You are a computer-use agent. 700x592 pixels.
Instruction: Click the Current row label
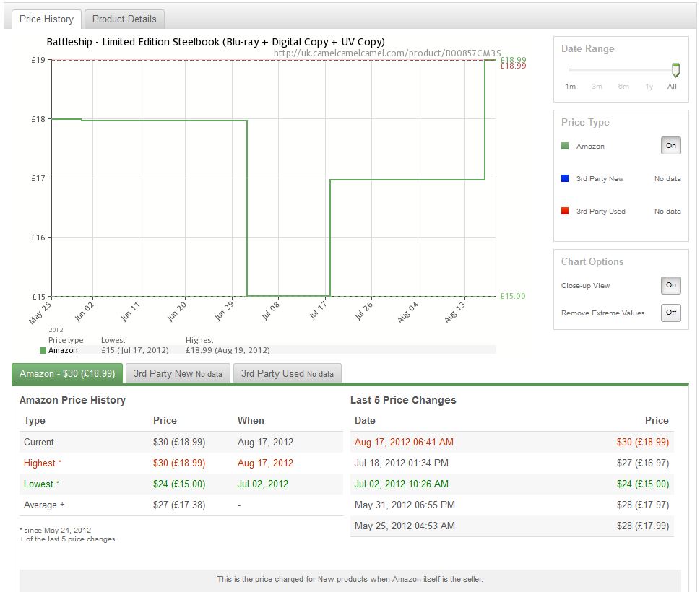click(x=39, y=442)
